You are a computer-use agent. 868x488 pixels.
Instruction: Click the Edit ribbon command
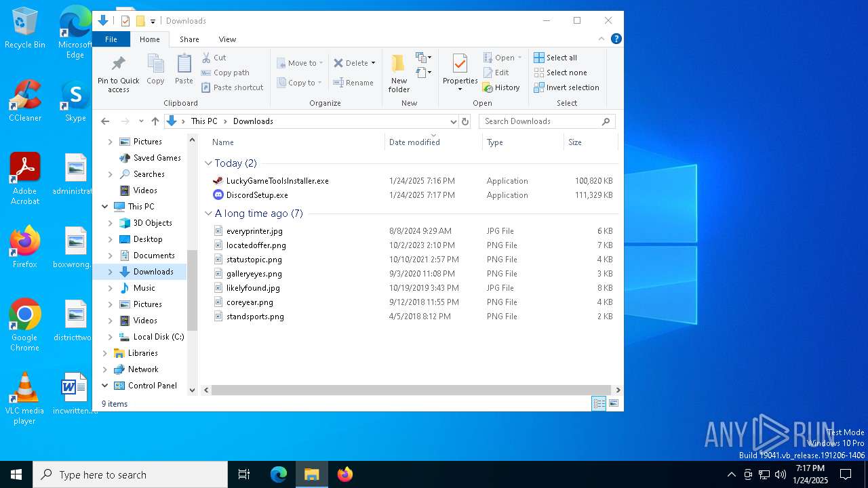tap(496, 73)
